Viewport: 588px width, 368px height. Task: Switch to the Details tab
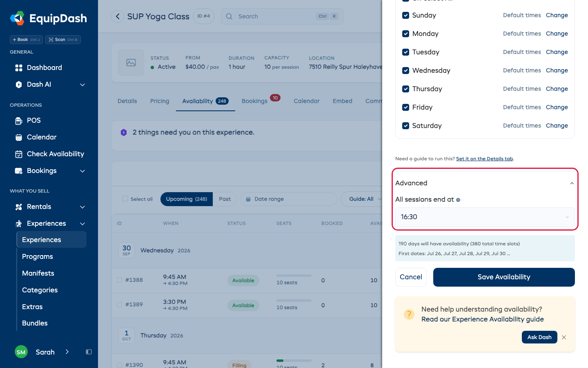(x=127, y=101)
